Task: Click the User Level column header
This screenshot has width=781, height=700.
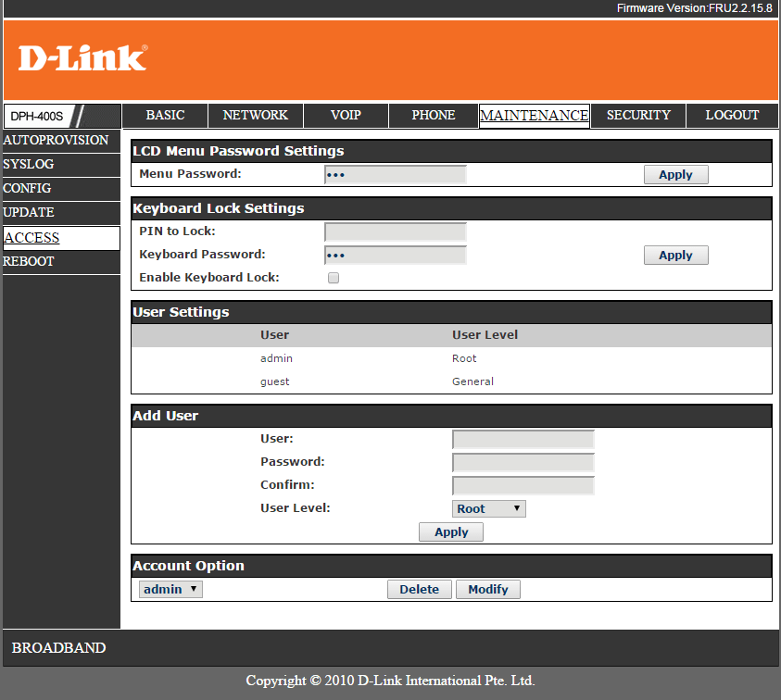Action: [x=485, y=335]
